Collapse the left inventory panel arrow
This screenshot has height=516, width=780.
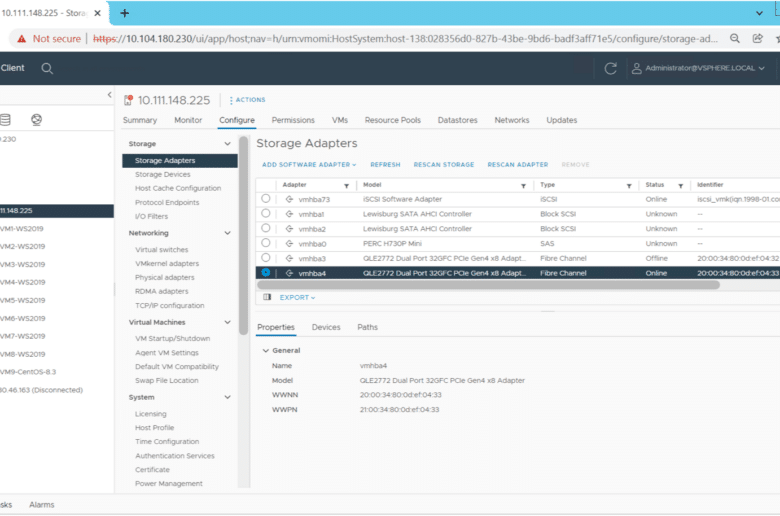(x=109, y=95)
